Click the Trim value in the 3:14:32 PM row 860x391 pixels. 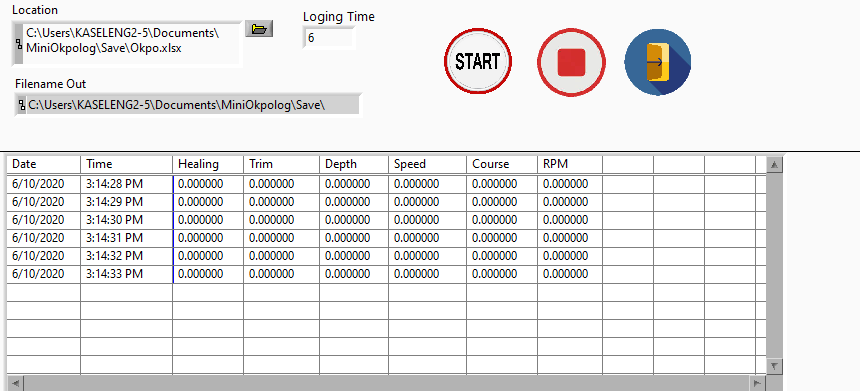281,256
